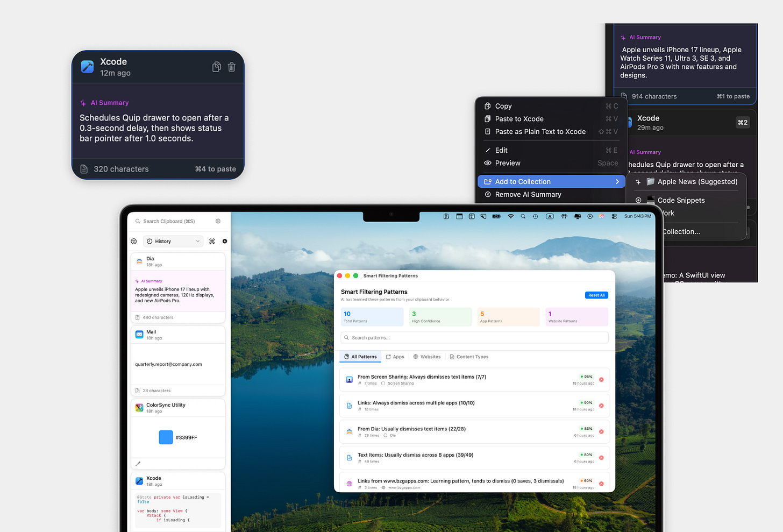Screen dimensions: 783x532
Task: Click the Wi-Fi icon in the menu bar
Action: point(511,216)
